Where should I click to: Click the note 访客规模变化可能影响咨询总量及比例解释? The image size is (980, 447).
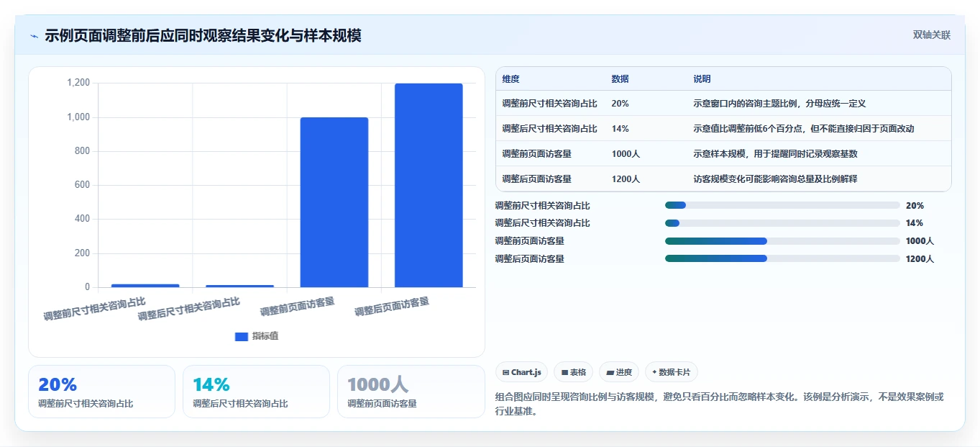click(775, 179)
